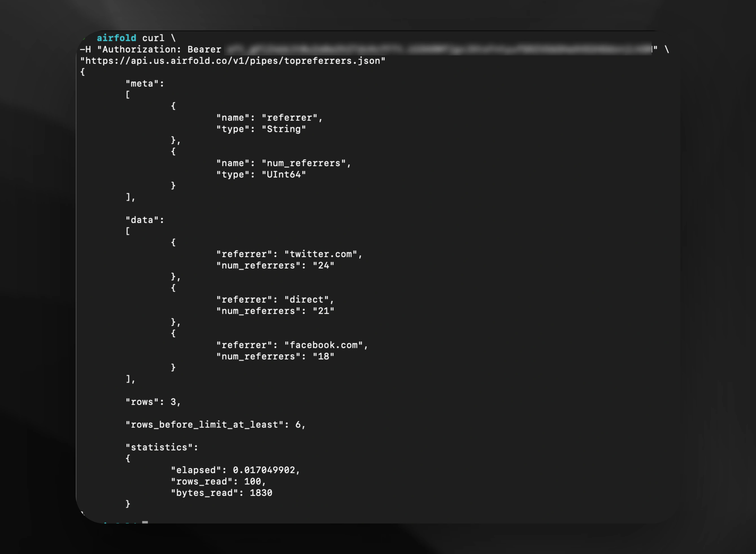756x554 pixels.
Task: Click the "UInt64" type value
Action: click(284, 174)
